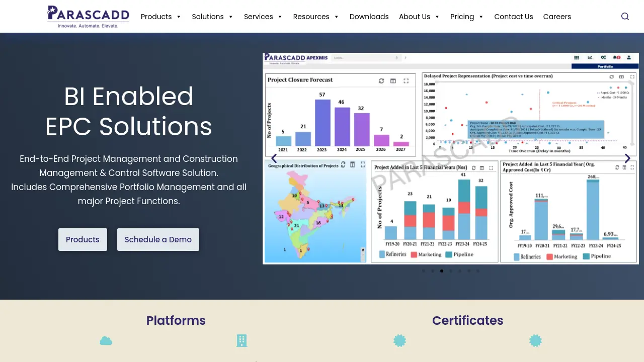Select the second carousel dot
The height and width of the screenshot is (362, 644).
[433, 271]
